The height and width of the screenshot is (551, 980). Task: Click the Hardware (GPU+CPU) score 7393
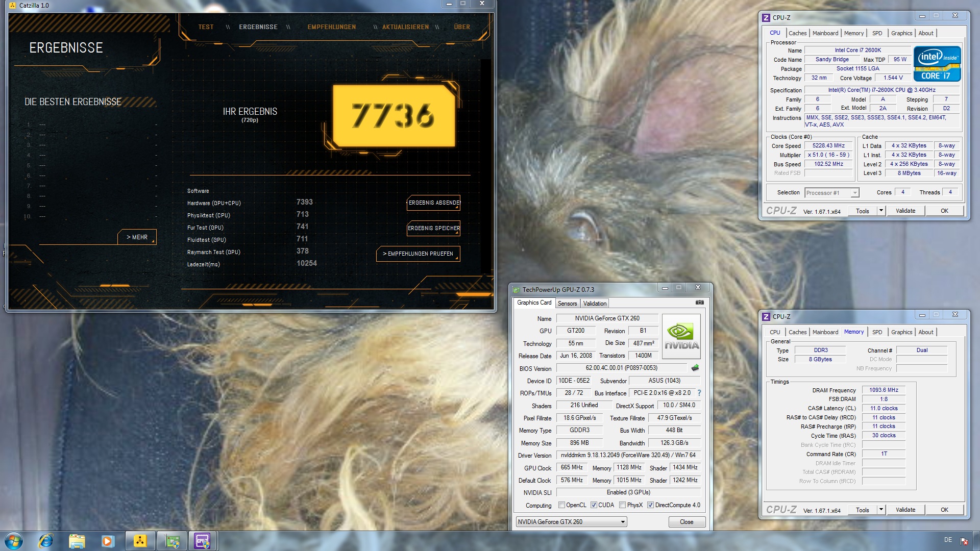[304, 203]
